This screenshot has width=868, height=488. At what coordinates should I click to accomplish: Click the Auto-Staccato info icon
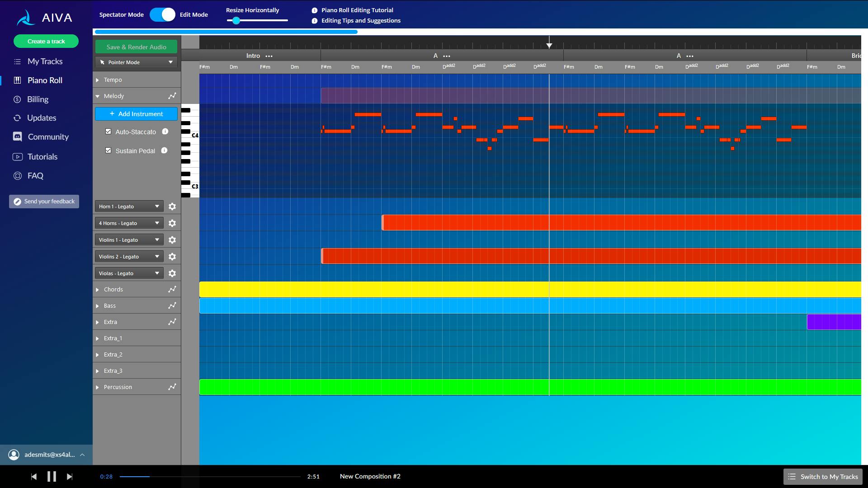coord(165,131)
